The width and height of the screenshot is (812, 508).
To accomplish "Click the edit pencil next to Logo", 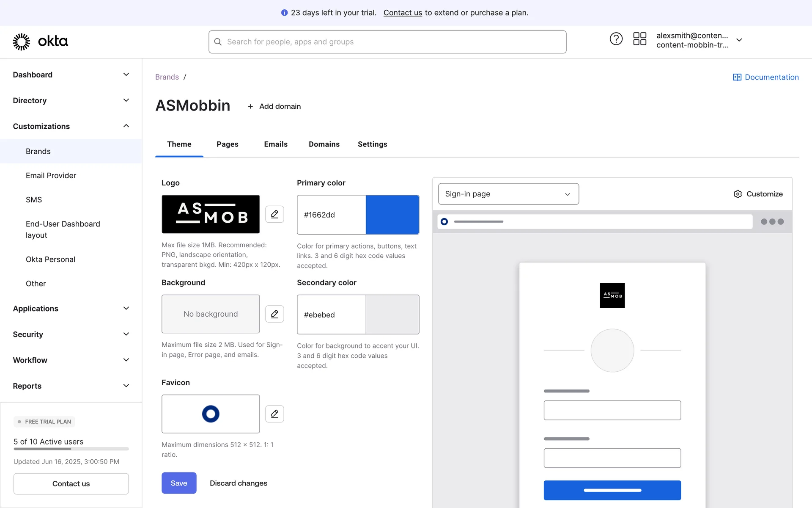I will tap(274, 214).
